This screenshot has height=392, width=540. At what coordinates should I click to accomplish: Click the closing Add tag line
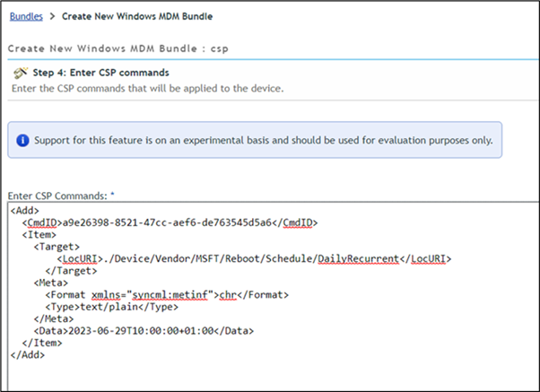click(26, 353)
